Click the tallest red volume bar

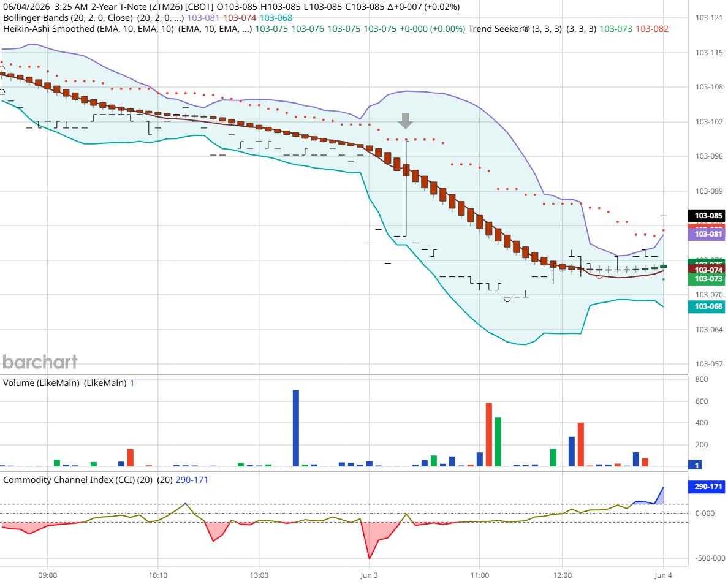(x=489, y=434)
